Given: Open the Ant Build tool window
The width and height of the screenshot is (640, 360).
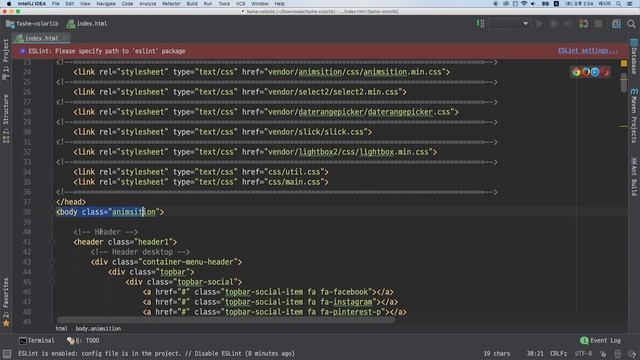Looking at the screenshot, I should [634, 176].
